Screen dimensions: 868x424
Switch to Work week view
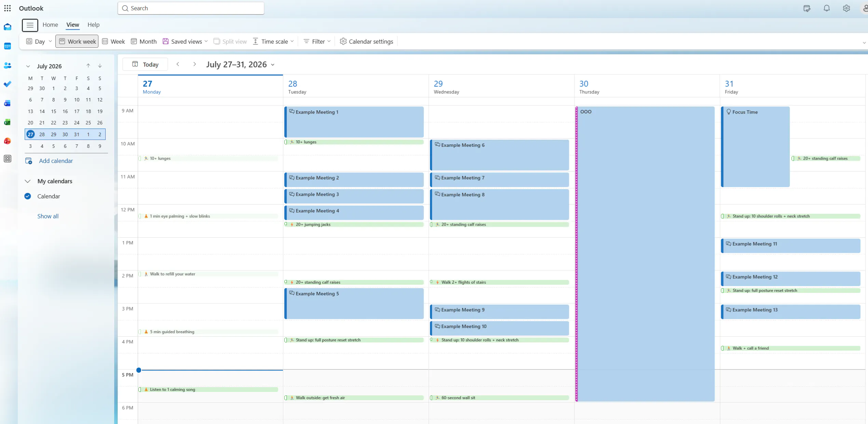pyautogui.click(x=77, y=41)
